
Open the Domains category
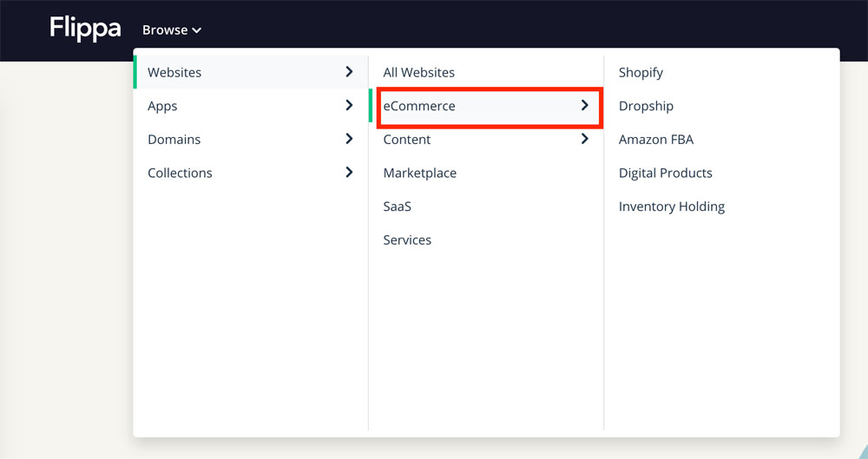click(251, 139)
